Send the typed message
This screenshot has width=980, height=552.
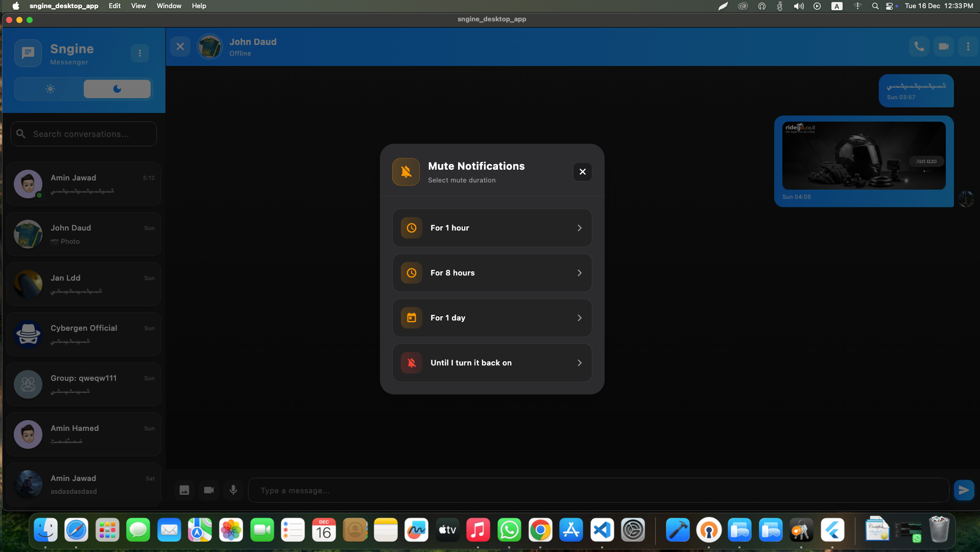point(963,490)
